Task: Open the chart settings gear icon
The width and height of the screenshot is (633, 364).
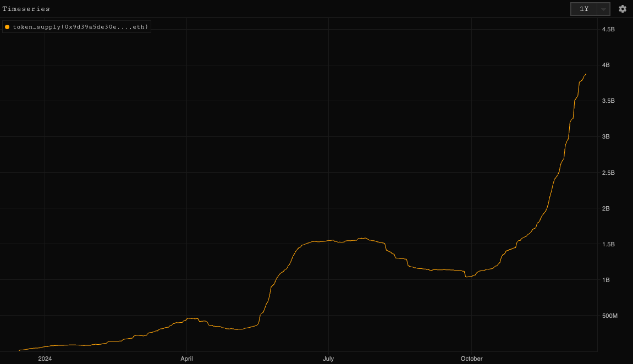Action: pyautogui.click(x=623, y=9)
